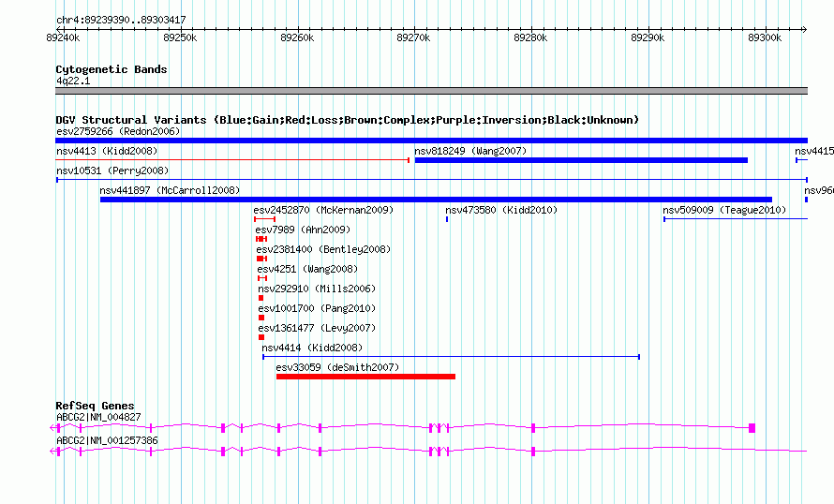Viewport: 834px width, 504px height.
Task: Click the ruler's right end arrow
Action: (x=805, y=29)
